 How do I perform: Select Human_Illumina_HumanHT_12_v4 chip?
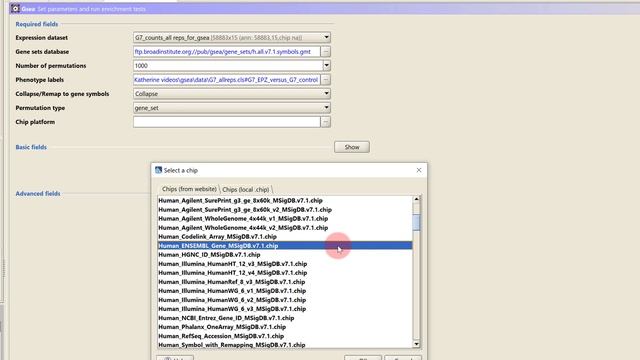[285, 273]
